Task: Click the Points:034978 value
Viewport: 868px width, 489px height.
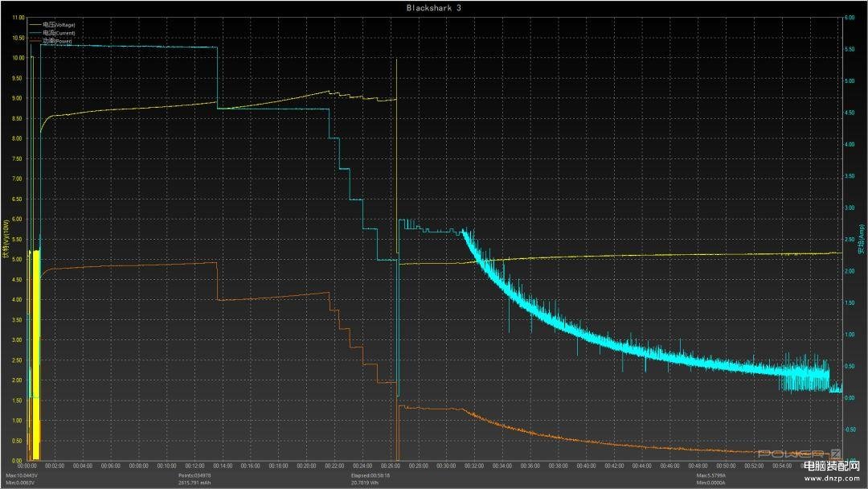Action: (x=194, y=475)
